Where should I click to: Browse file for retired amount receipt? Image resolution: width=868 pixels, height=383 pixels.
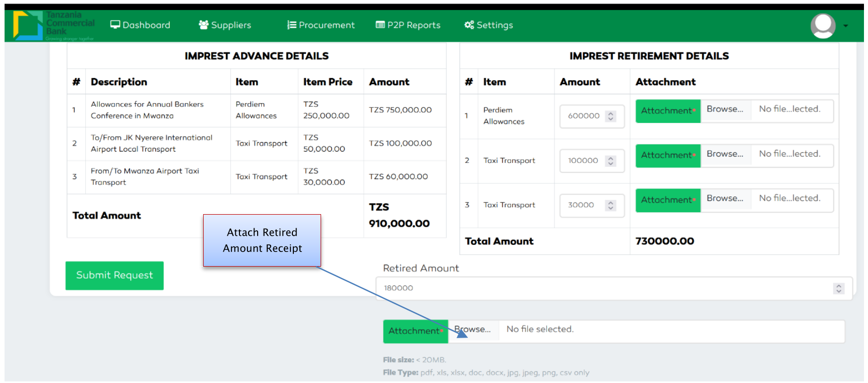point(473,330)
